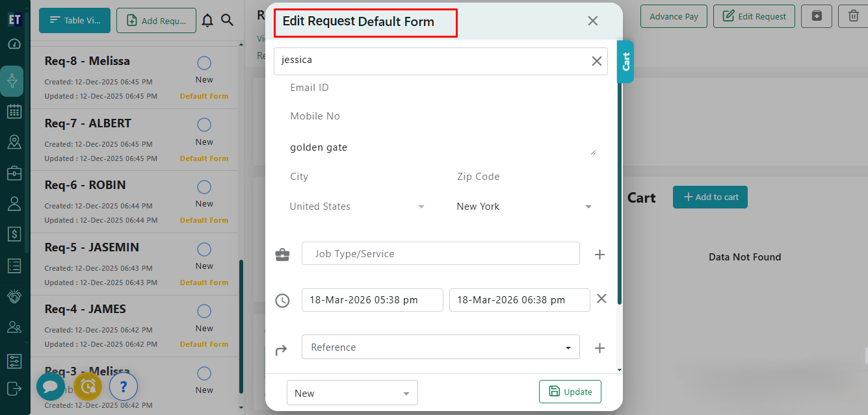Open search with the magnifier icon
The width and height of the screenshot is (868, 415).
227,20
